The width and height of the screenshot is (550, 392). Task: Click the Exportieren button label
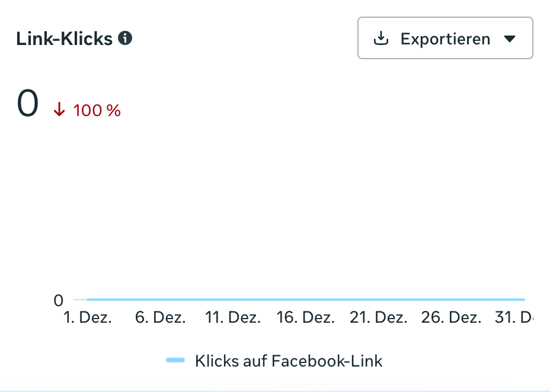pyautogui.click(x=445, y=39)
